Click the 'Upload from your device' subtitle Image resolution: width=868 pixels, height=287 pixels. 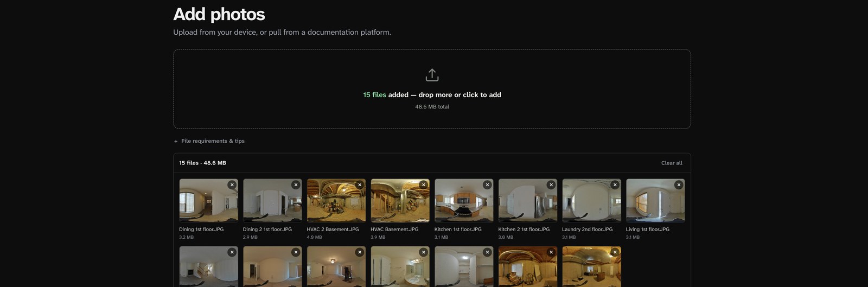(x=282, y=33)
